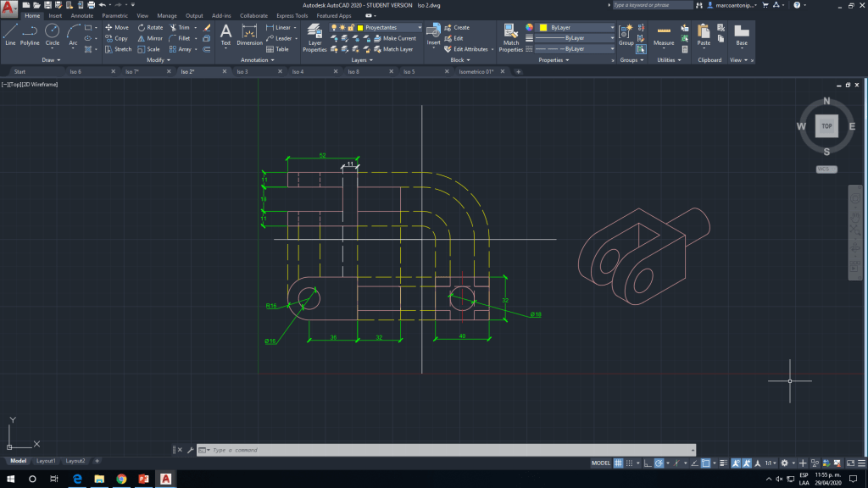This screenshot has height=488, width=868.
Task: Click the yellow ByLayer object color swatch
Action: [x=542, y=27]
